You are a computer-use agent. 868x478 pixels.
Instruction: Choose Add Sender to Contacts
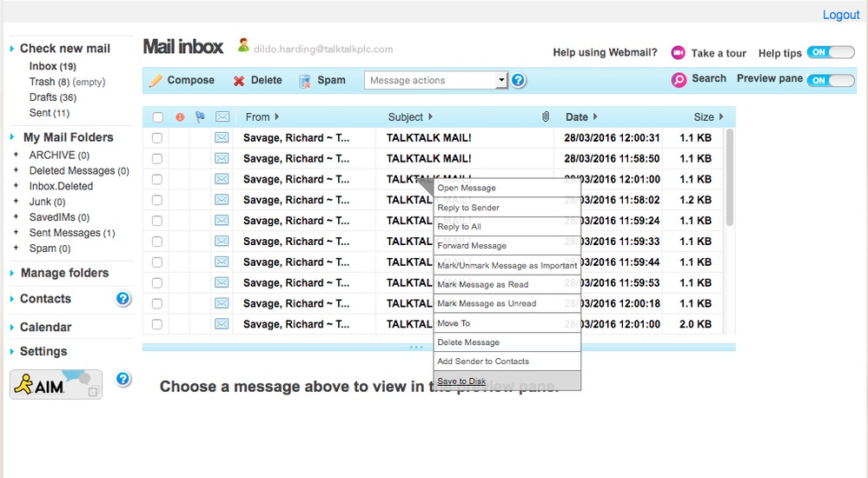pyautogui.click(x=507, y=362)
